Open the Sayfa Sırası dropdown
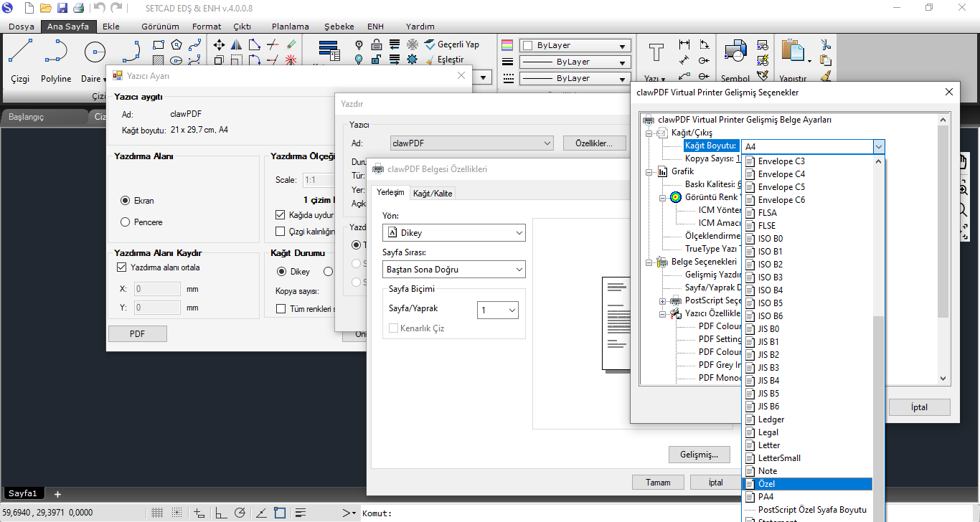Viewport: 980px width, 522px height. (453, 270)
